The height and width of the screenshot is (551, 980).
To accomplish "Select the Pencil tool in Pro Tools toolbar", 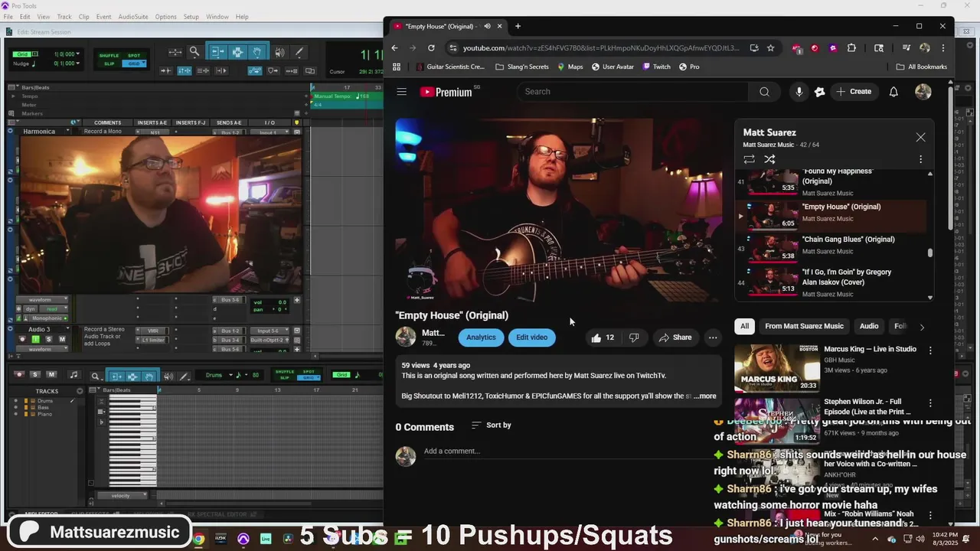I will point(299,52).
